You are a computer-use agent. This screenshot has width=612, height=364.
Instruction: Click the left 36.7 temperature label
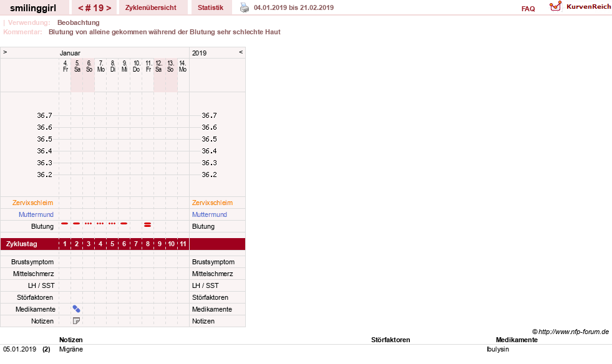pyautogui.click(x=44, y=115)
